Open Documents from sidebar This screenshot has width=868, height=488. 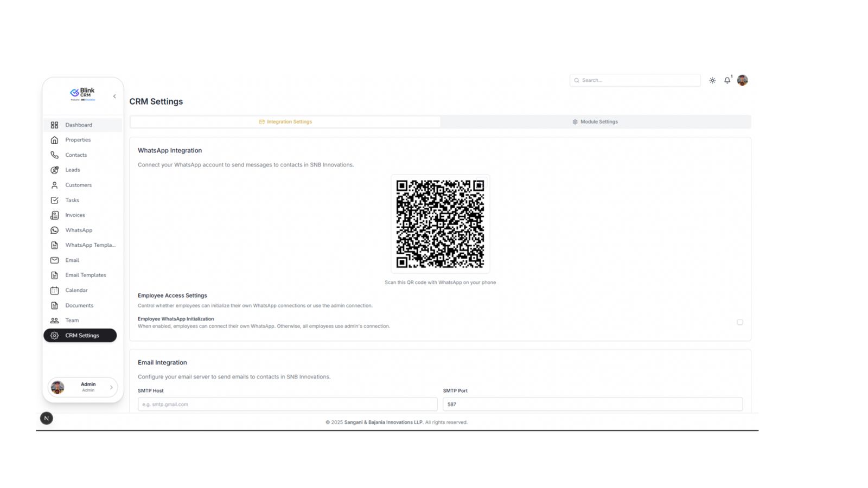(82, 306)
